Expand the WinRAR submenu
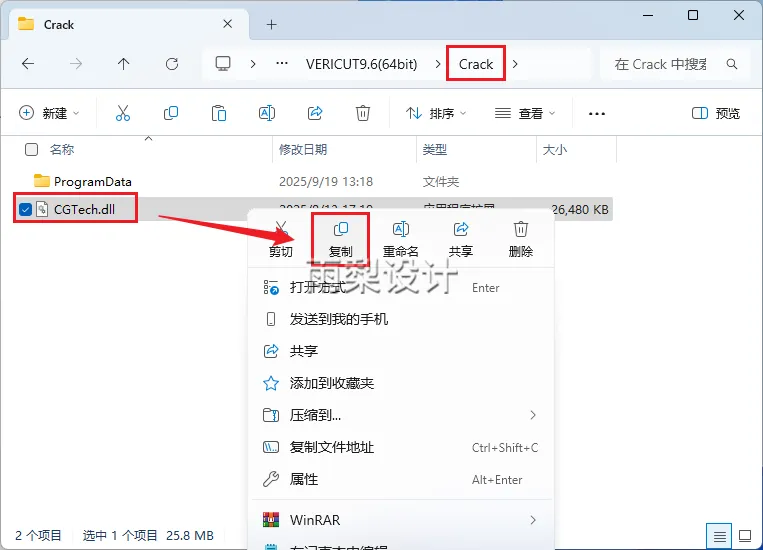763x550 pixels. (x=533, y=520)
